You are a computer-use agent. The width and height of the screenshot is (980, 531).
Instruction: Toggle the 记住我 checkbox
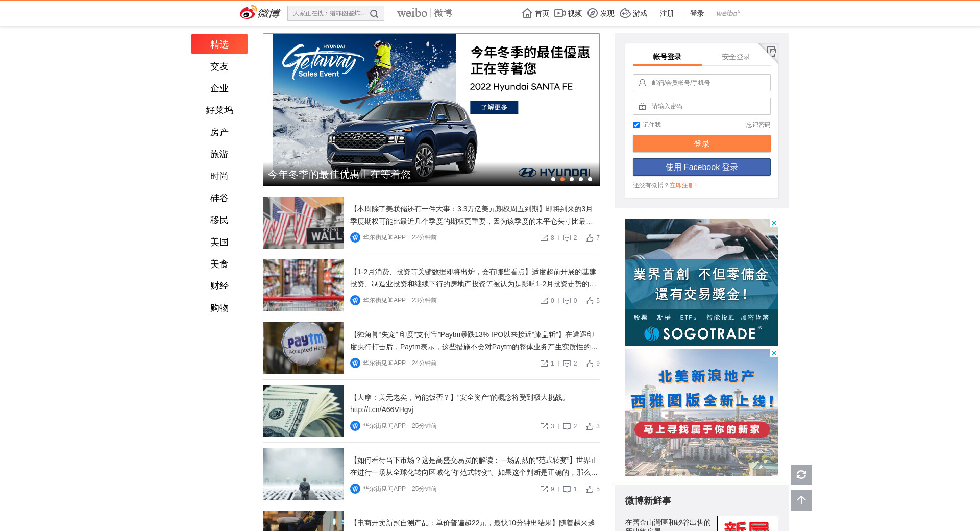[x=636, y=125]
